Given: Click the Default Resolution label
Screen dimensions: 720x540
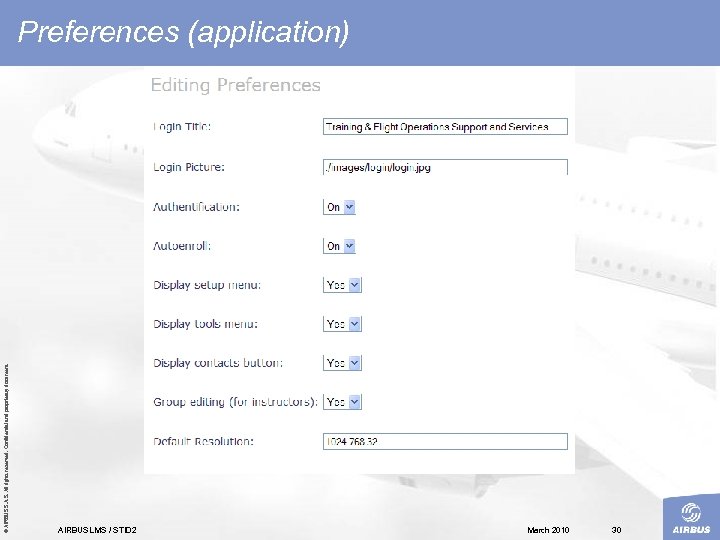Looking at the screenshot, I should coord(203,442).
